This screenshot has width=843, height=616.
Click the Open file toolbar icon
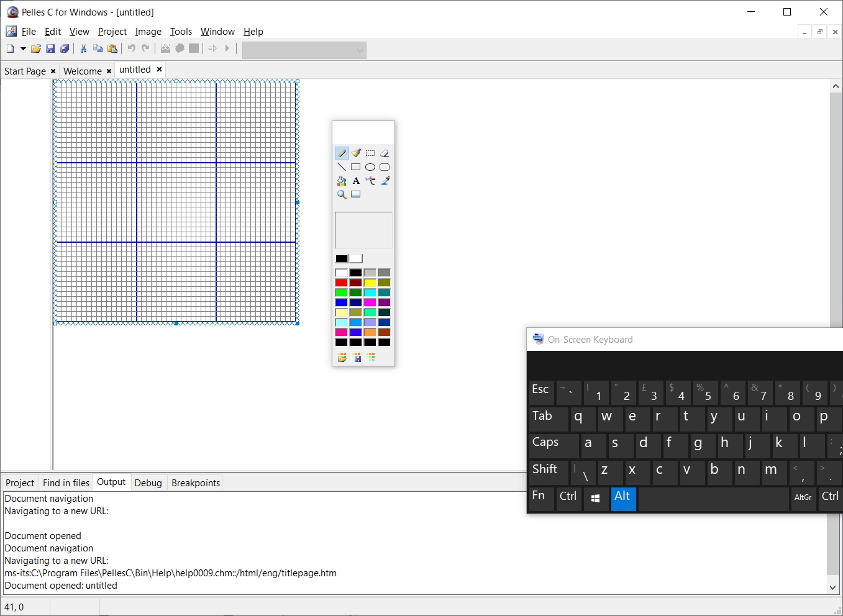click(36, 48)
